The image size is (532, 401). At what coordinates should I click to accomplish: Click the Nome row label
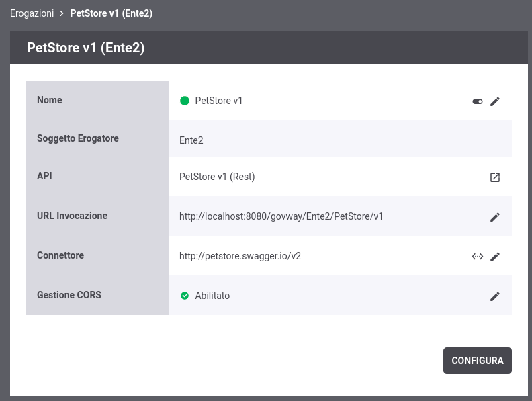(x=50, y=100)
